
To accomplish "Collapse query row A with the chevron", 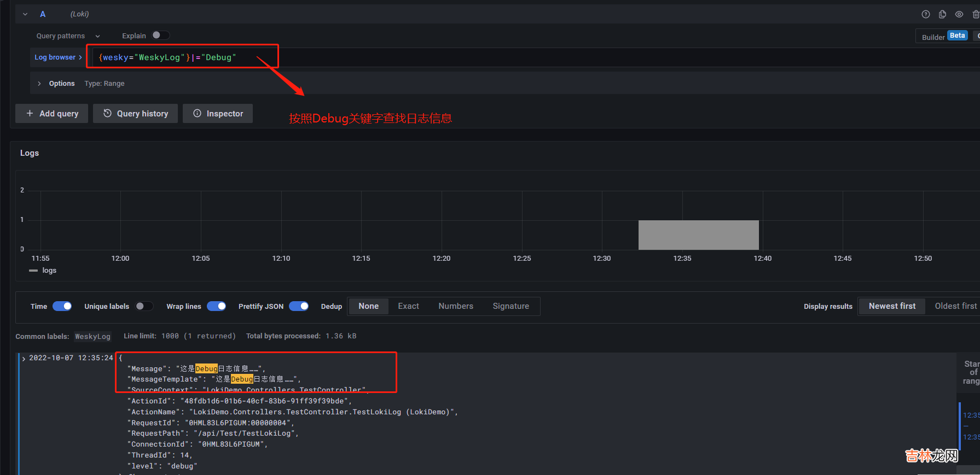I will 25,14.
